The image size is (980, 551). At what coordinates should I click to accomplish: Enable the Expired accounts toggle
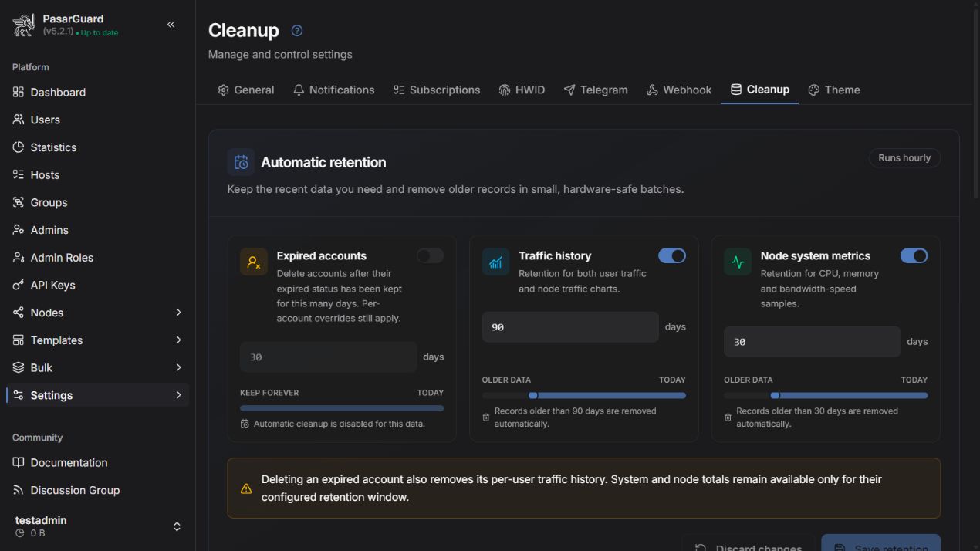(430, 255)
